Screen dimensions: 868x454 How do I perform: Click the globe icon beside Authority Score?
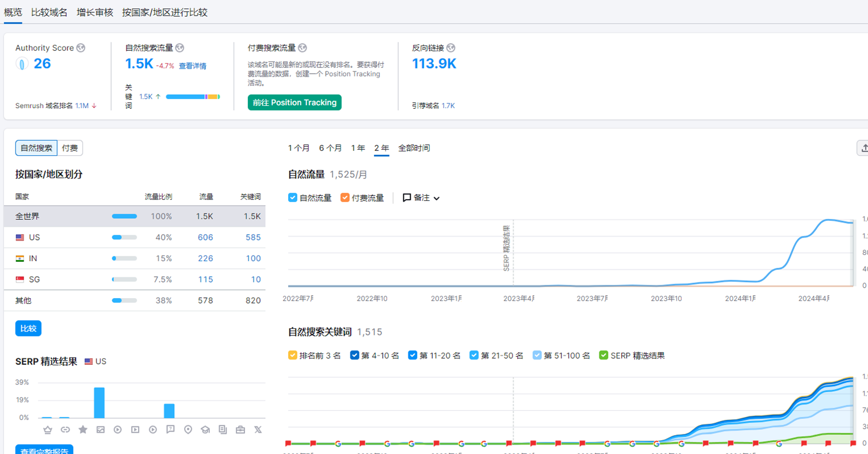coord(81,48)
